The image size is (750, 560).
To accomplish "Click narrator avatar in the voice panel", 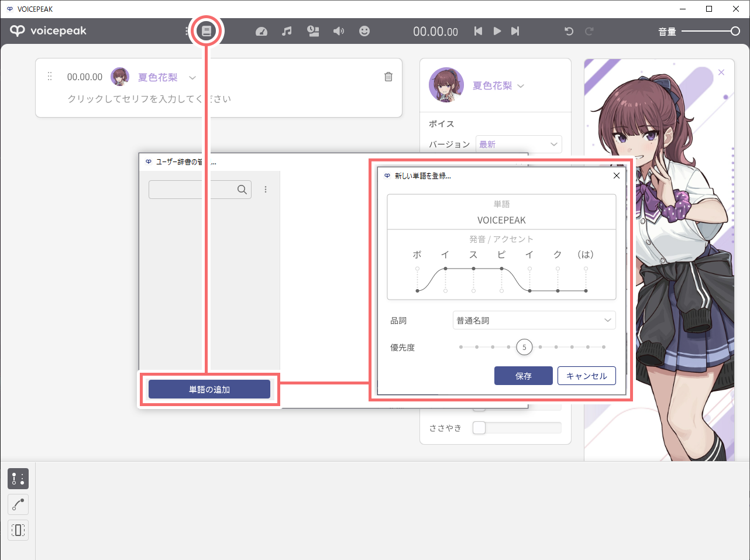I will (x=446, y=85).
